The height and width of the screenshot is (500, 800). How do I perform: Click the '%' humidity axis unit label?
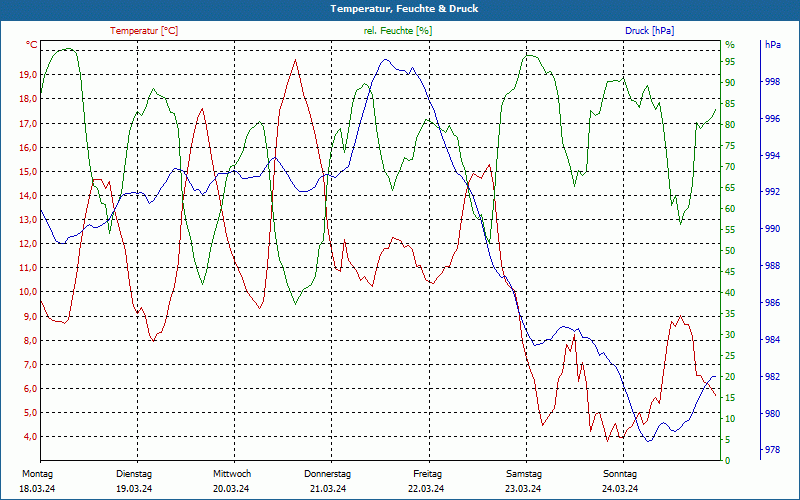(730, 45)
